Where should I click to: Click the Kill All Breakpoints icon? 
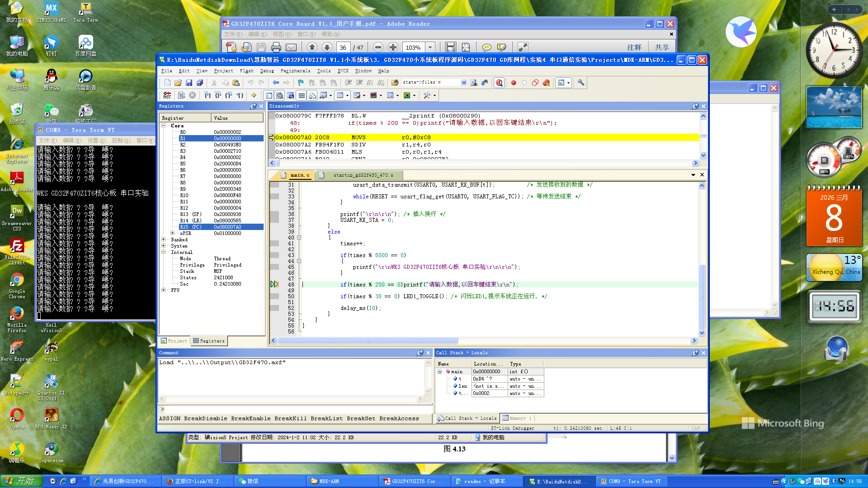(546, 83)
